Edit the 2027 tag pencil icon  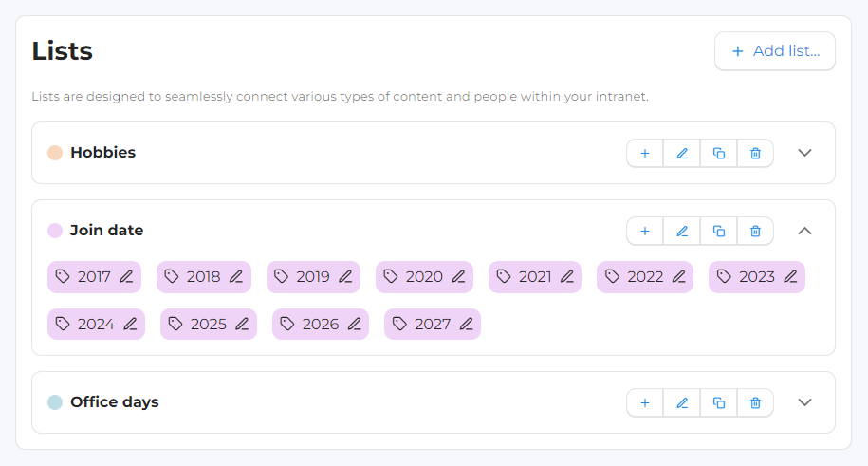(467, 325)
